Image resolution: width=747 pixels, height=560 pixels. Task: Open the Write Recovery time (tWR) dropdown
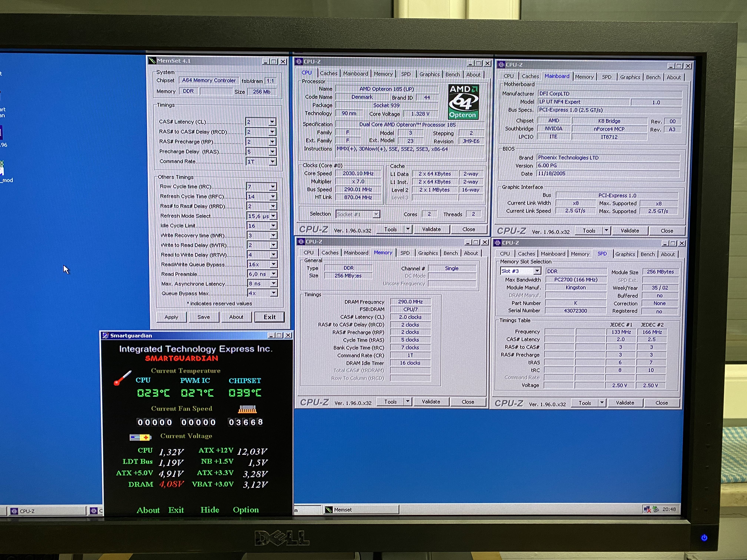[273, 235]
